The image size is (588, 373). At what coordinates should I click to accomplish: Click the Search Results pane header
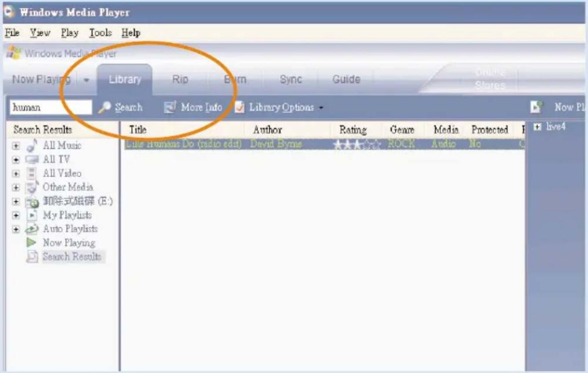(x=43, y=130)
